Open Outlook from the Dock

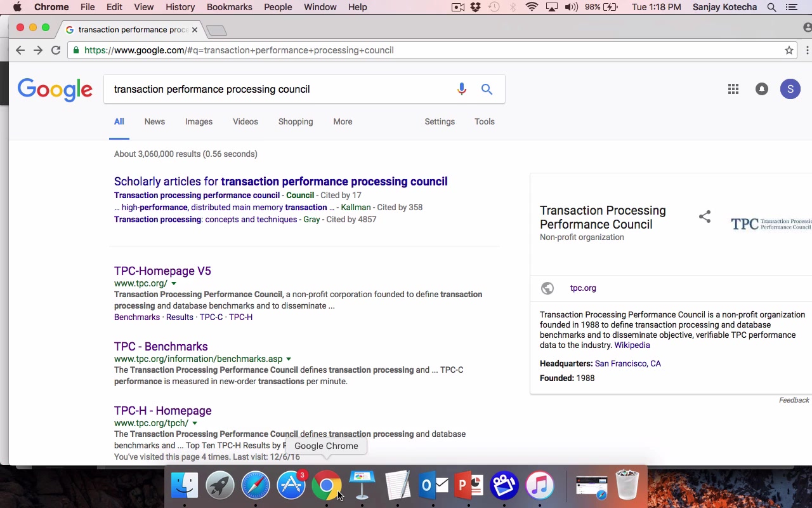click(433, 486)
